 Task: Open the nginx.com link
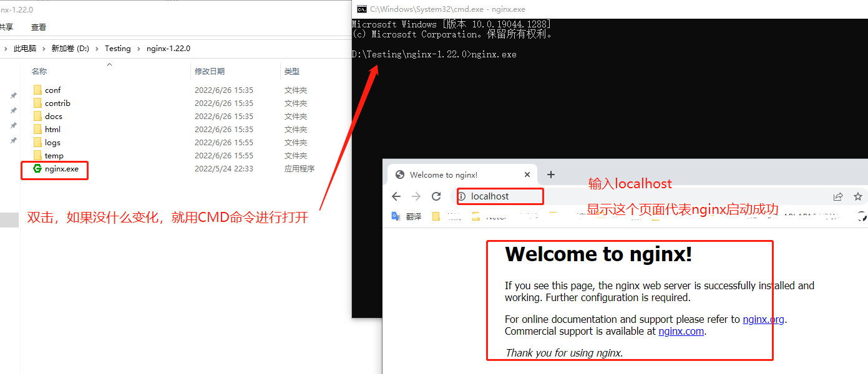coord(681,331)
